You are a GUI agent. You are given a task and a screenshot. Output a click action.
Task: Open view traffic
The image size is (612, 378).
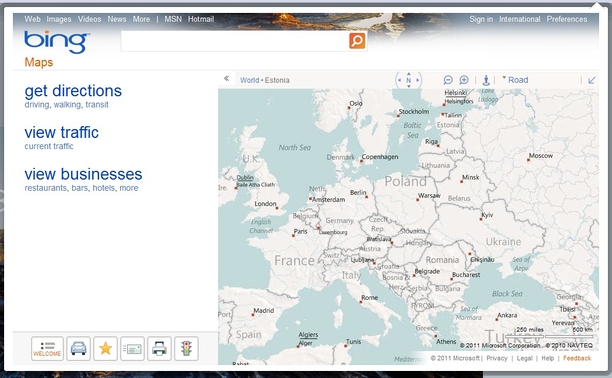62,132
